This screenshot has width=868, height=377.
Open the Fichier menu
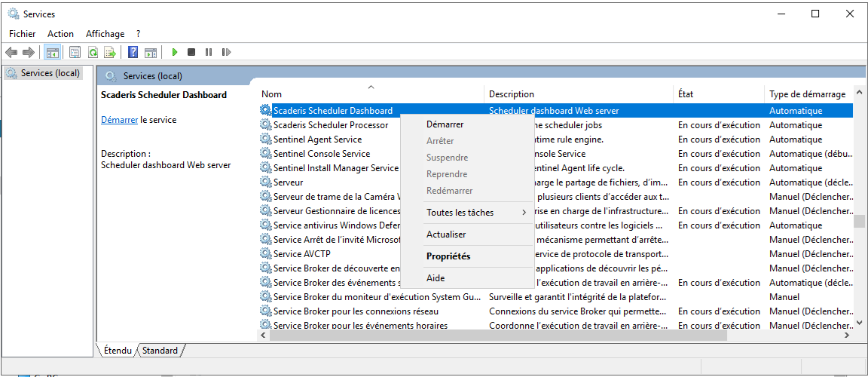coord(22,34)
